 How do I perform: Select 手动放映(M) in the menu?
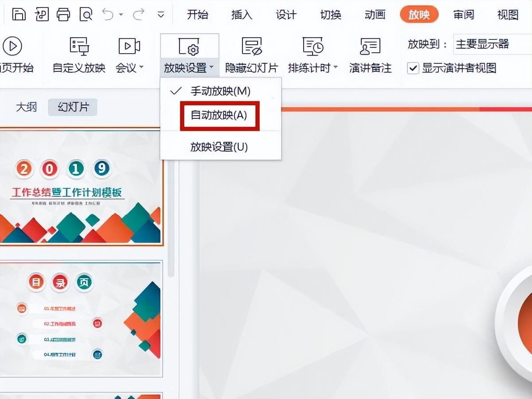tap(220, 91)
